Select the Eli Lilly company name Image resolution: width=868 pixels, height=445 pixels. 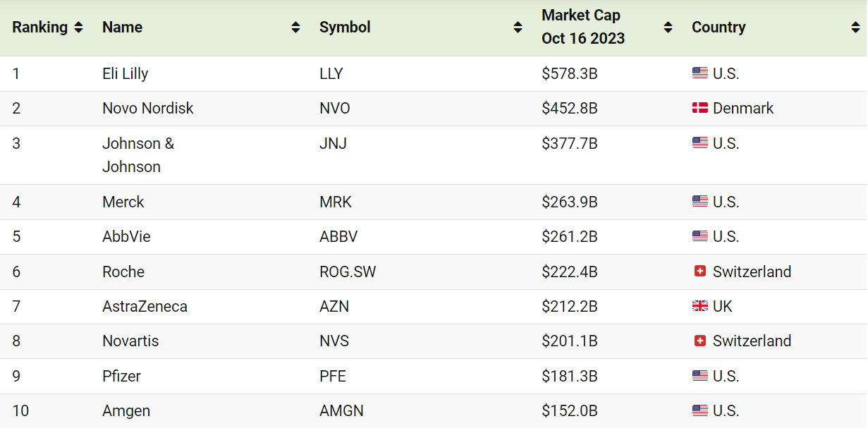(x=125, y=73)
